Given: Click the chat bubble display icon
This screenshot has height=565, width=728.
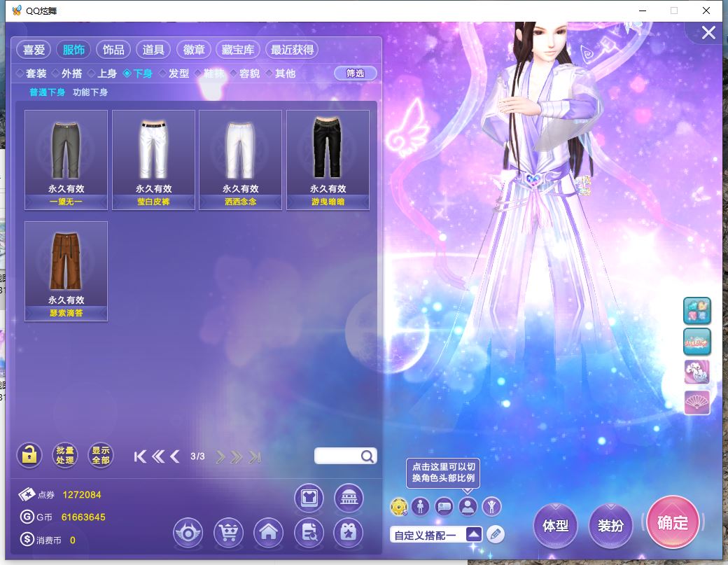Looking at the screenshot, I should [x=444, y=506].
